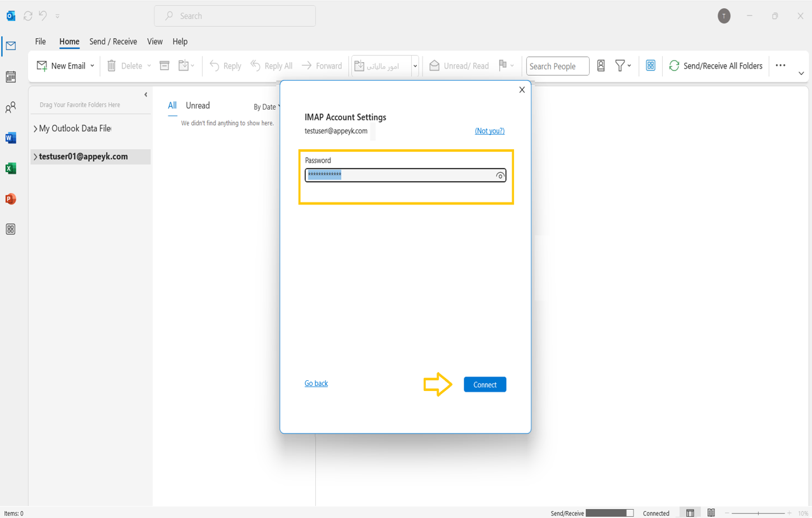Click the zoom slider in status bar
The image size is (812, 518).
(759, 513)
